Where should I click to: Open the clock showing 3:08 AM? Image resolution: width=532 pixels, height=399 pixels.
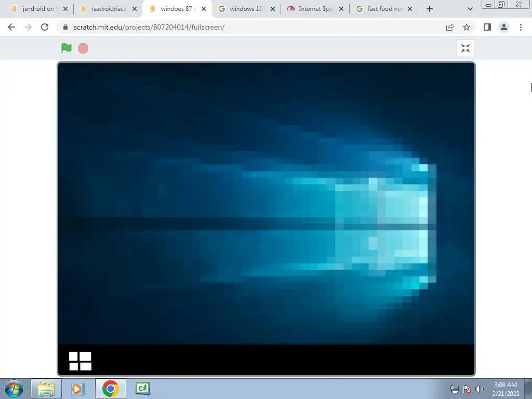click(x=506, y=389)
